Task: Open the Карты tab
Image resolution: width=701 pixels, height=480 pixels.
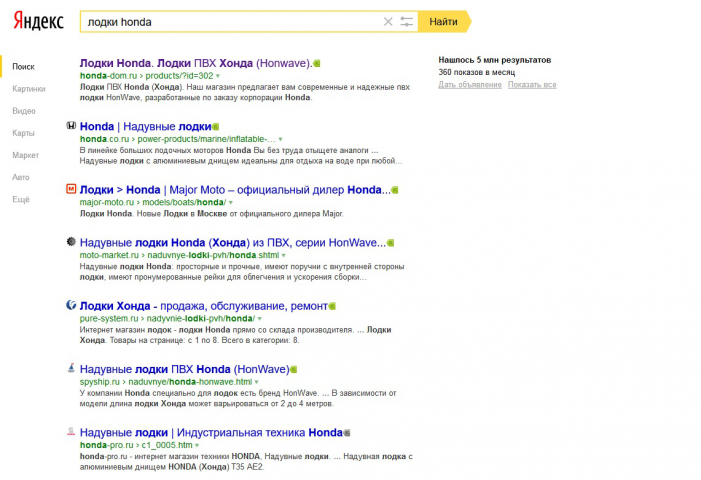Action: [x=23, y=133]
